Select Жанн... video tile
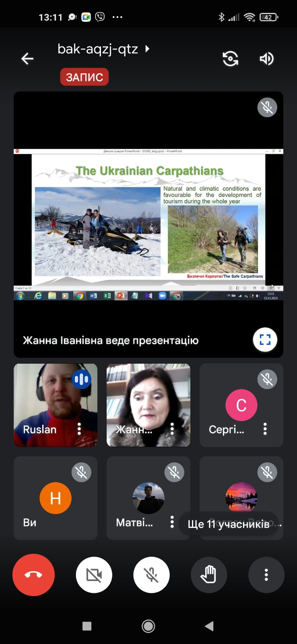 [148, 405]
